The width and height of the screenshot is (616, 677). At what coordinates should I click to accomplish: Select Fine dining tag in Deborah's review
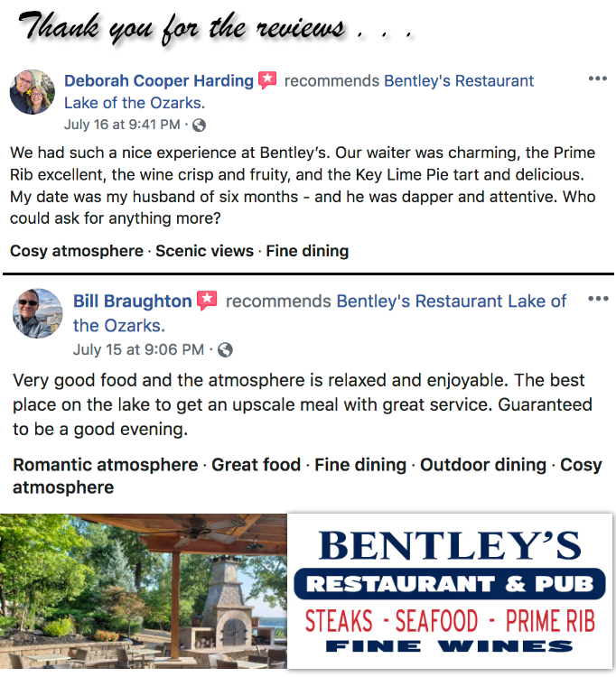(307, 251)
